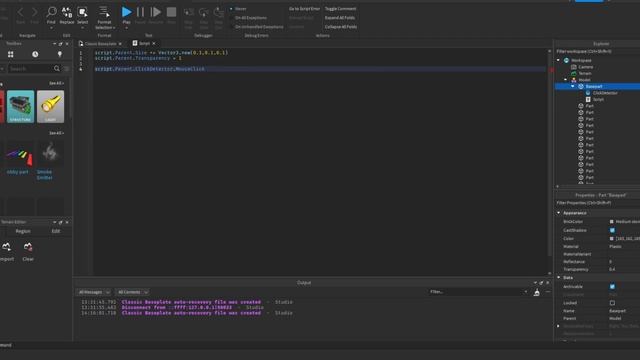Viewport: 640px width, 360px height.
Task: Click the BrickColor swatch
Action: click(x=611, y=222)
